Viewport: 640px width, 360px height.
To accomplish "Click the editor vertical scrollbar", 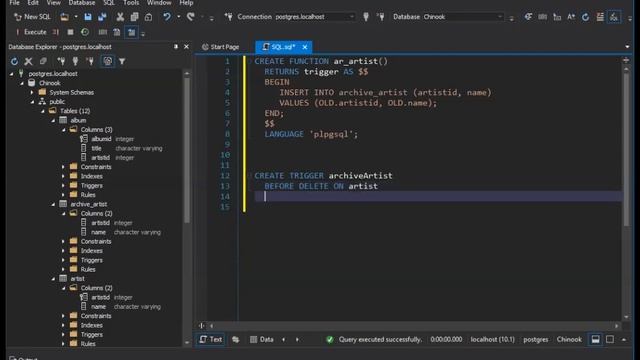I will coord(627,149).
